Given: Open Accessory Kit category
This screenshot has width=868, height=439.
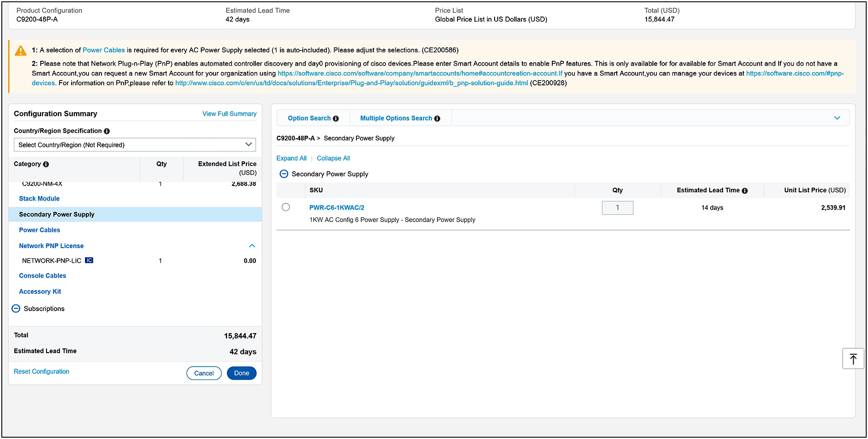Looking at the screenshot, I should [40, 291].
